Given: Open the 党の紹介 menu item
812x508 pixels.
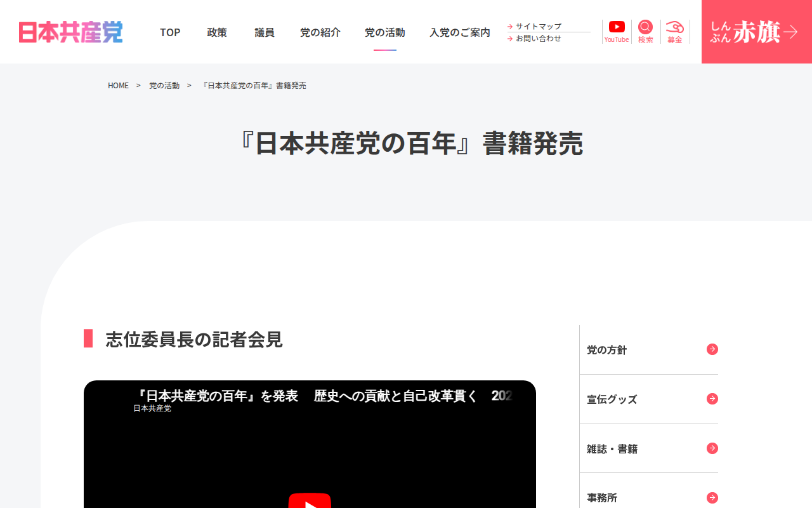Looking at the screenshot, I should click(x=320, y=32).
